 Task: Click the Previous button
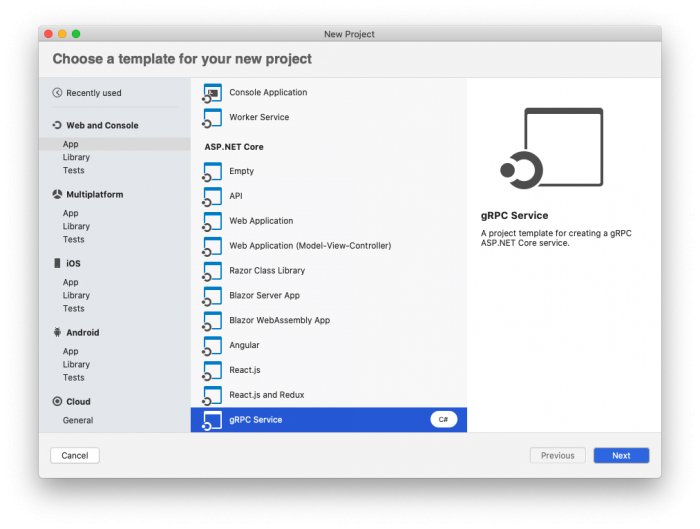558,456
